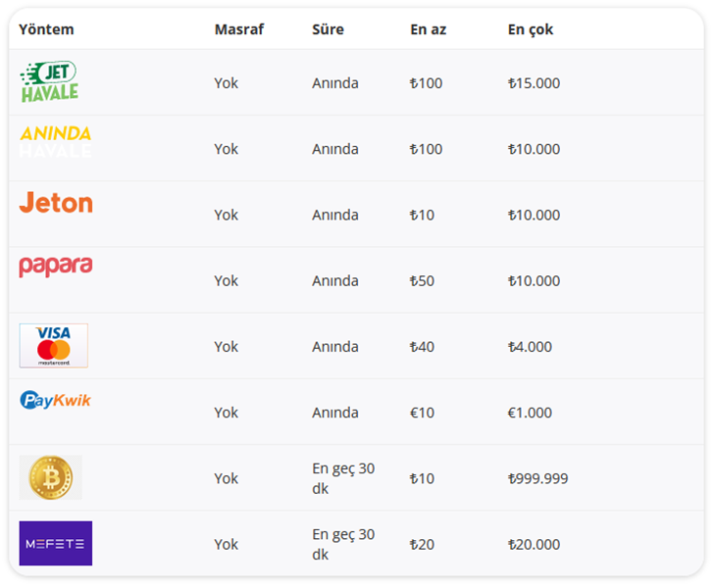The width and height of the screenshot is (714, 588).
Task: Choose the PayKwik logo
Action: tap(56, 400)
